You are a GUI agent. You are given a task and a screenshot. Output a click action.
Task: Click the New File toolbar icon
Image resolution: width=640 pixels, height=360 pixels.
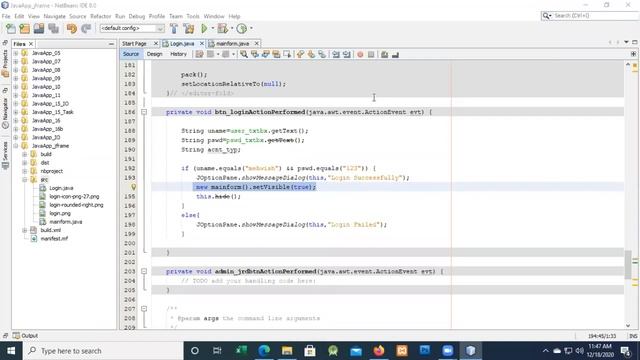tap(11, 29)
